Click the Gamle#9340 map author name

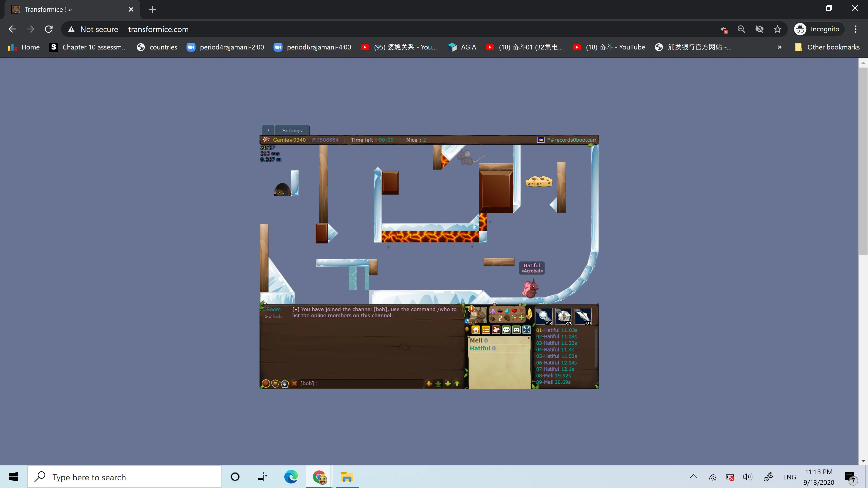[x=289, y=140]
